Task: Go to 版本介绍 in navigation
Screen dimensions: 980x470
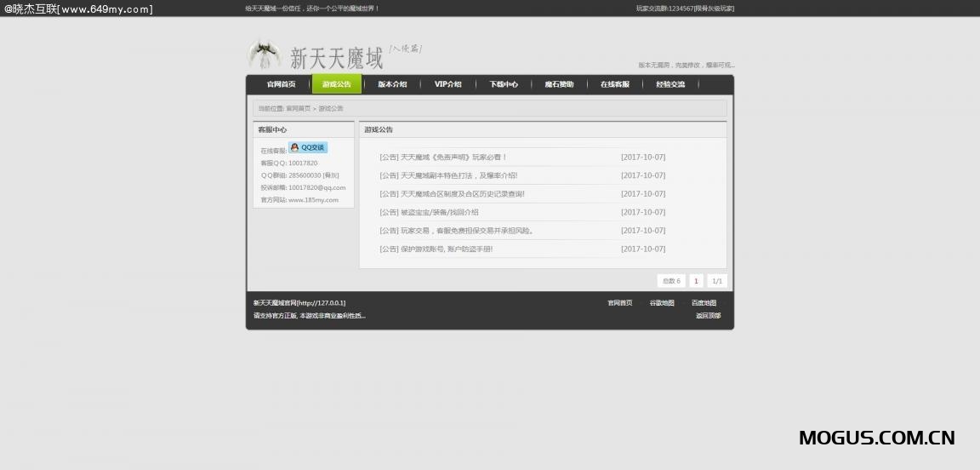Action: (392, 84)
